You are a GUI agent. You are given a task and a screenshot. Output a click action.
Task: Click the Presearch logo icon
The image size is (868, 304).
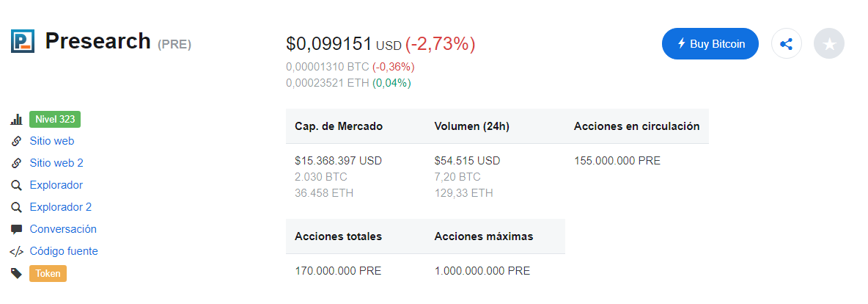point(23,41)
